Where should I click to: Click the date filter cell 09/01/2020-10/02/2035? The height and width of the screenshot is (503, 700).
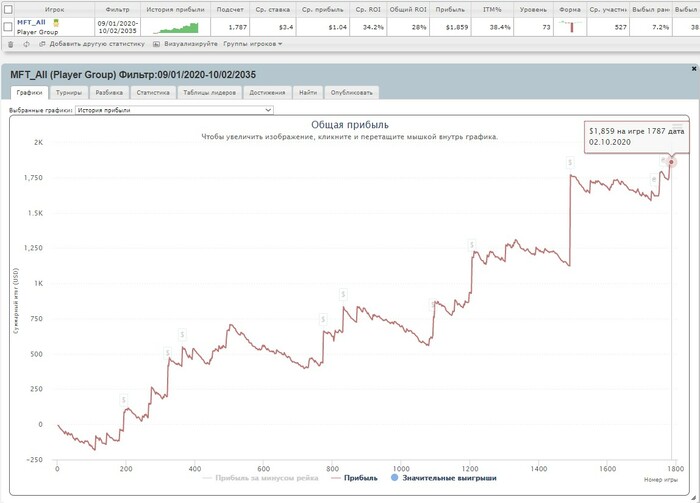tap(117, 27)
